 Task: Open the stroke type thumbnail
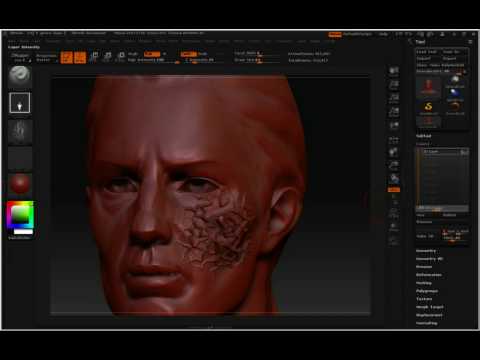[x=20, y=103]
